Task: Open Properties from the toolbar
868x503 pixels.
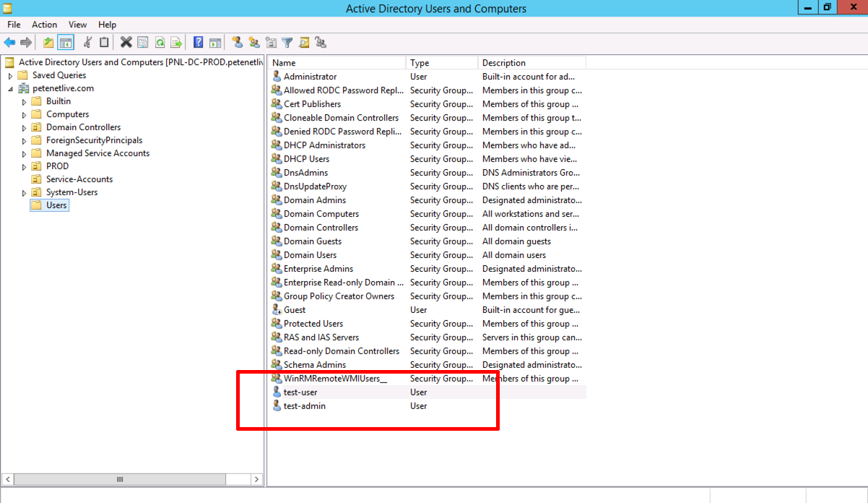Action: [x=143, y=43]
